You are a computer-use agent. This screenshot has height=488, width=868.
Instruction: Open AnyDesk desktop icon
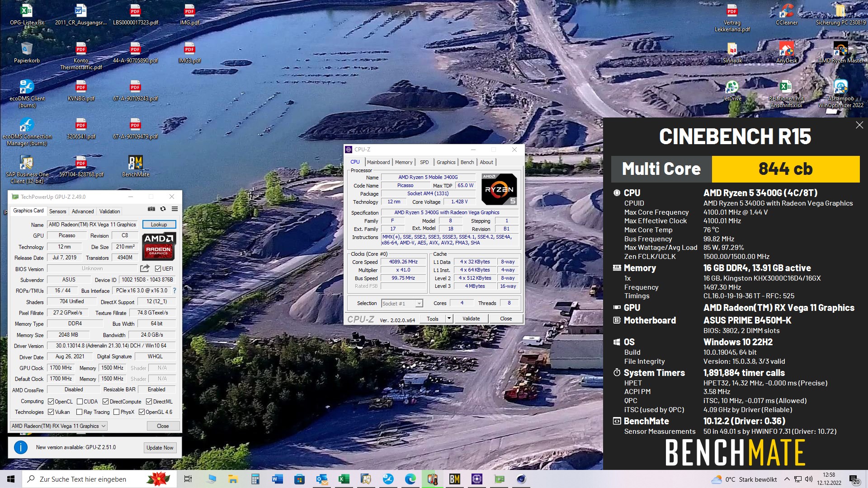coord(787,52)
